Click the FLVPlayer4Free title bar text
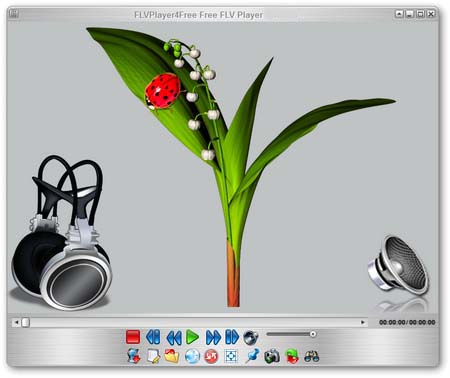450x378 pixels. [x=198, y=15]
